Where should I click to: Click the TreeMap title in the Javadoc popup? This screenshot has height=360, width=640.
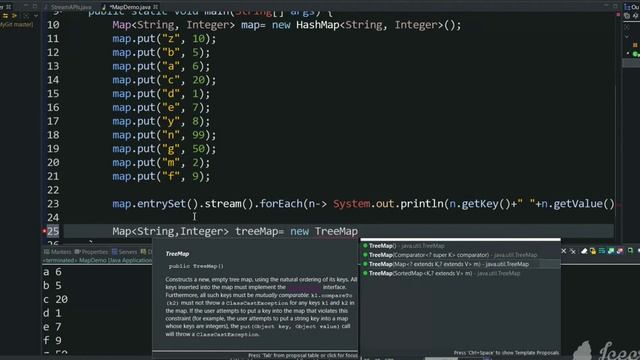coord(177,254)
